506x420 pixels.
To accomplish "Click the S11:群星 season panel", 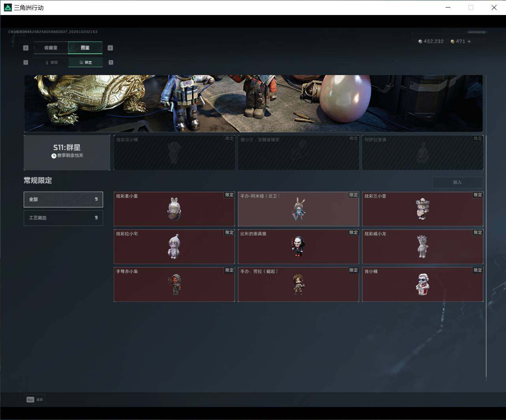I will click(x=67, y=153).
